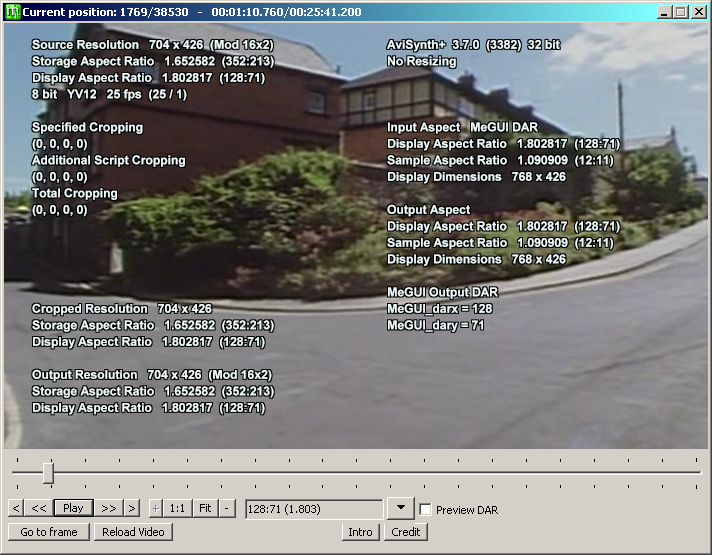Screen dimensions: 712x555
Task: Start playback with the Play button
Action: pyautogui.click(x=74, y=508)
